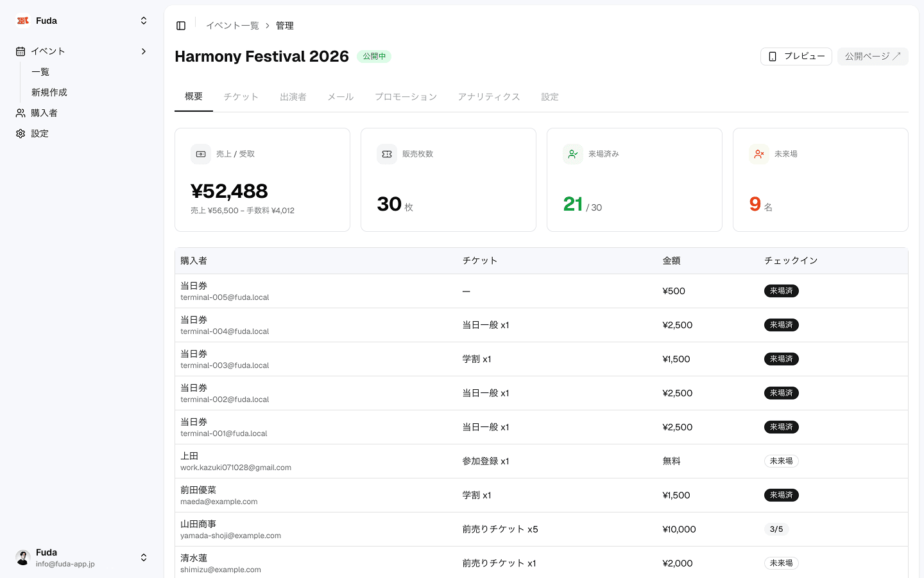924x578 pixels.
Task: Click the 購入者 people icon
Action: coord(21,113)
